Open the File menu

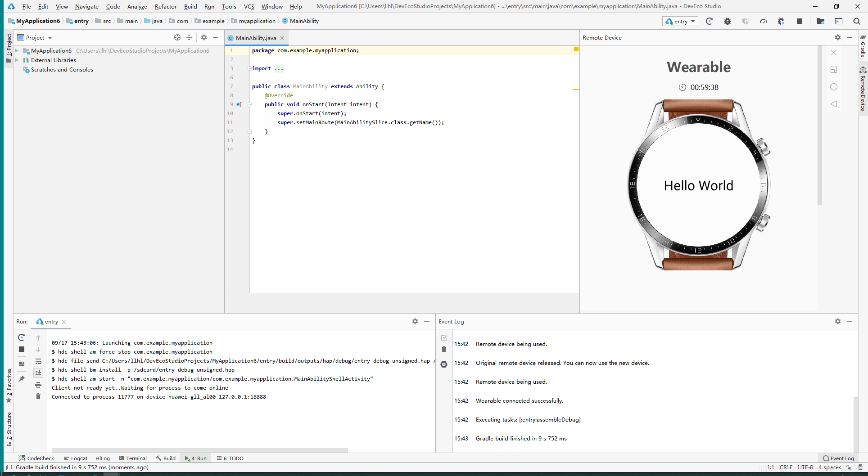point(27,6)
